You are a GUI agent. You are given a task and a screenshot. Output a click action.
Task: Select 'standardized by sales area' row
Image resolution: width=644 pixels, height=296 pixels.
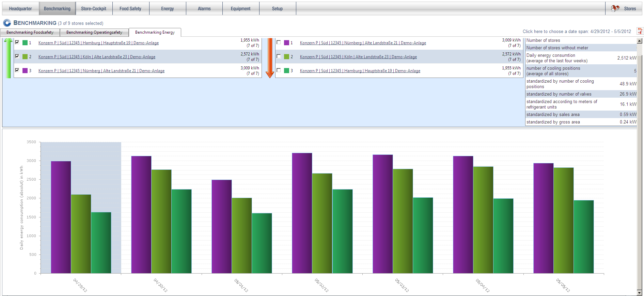pos(581,114)
